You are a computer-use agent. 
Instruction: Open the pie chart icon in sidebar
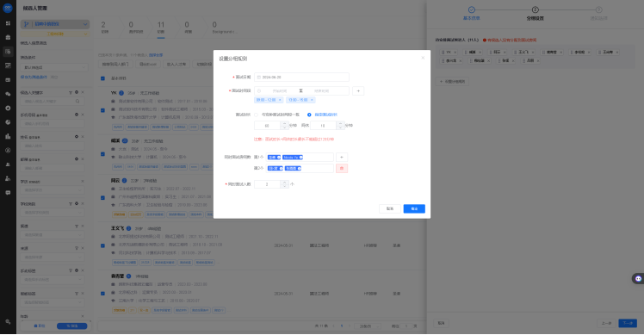(x=8, y=122)
